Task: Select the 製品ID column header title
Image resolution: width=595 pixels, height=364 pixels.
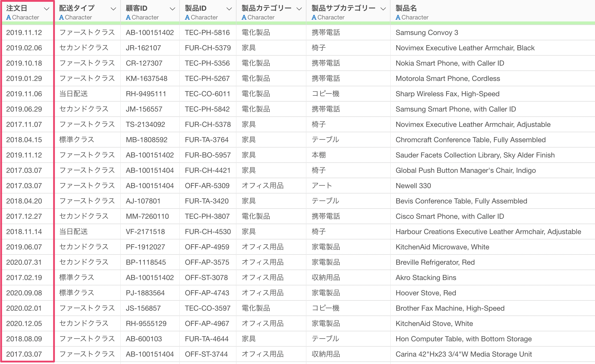Action: pos(196,8)
